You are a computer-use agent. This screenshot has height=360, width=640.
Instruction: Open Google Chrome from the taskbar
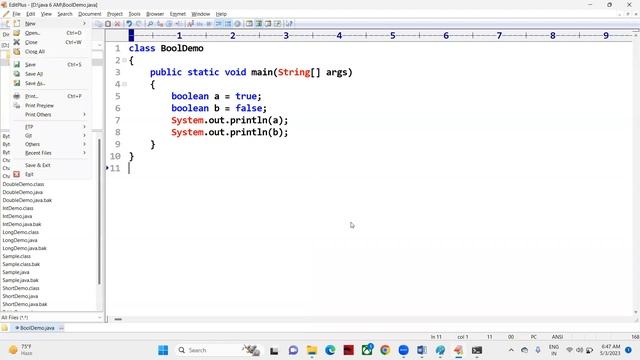385,350
